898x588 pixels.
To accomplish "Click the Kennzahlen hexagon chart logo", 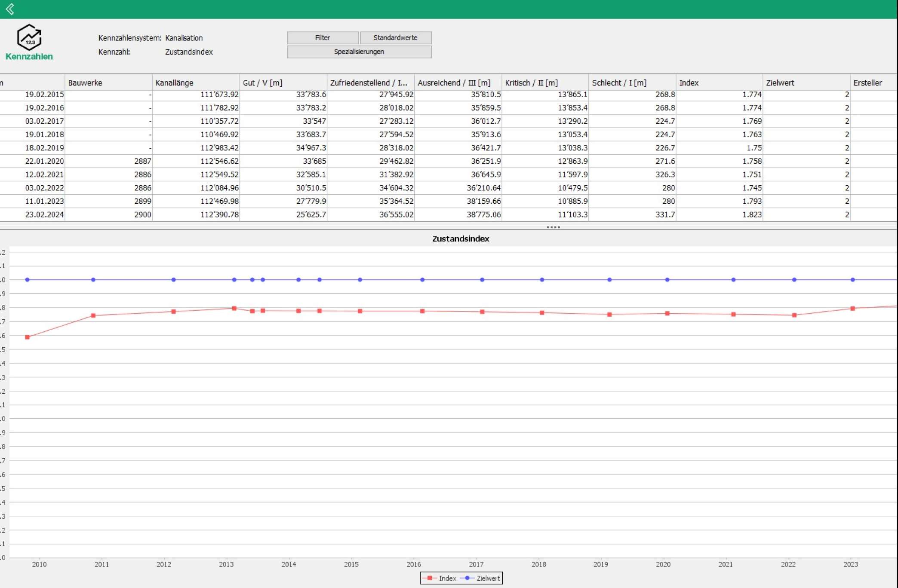I will coord(29,37).
